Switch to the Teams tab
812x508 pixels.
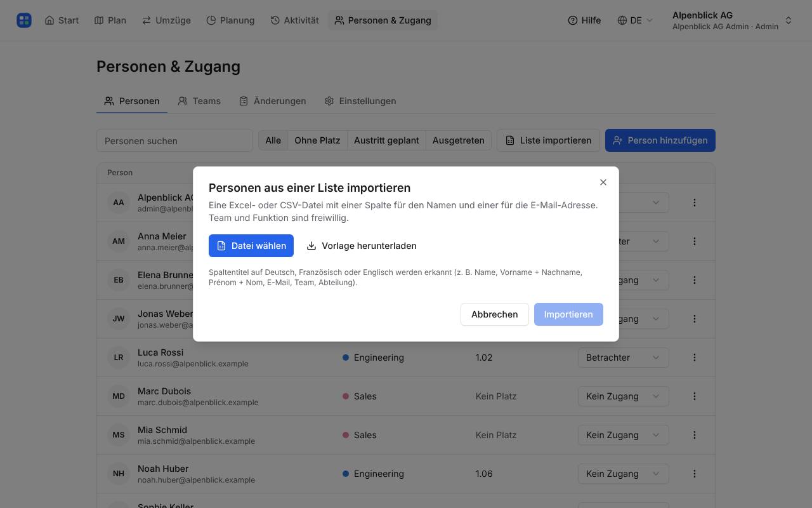[x=199, y=101]
